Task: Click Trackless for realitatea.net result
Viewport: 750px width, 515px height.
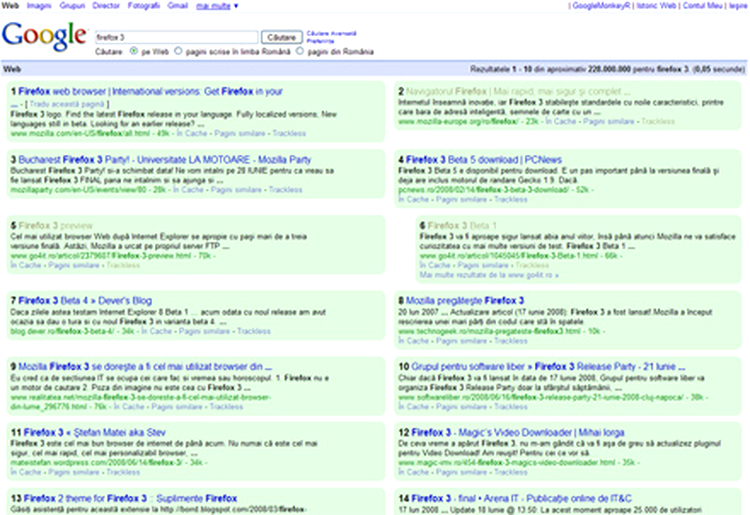Action: point(226,407)
